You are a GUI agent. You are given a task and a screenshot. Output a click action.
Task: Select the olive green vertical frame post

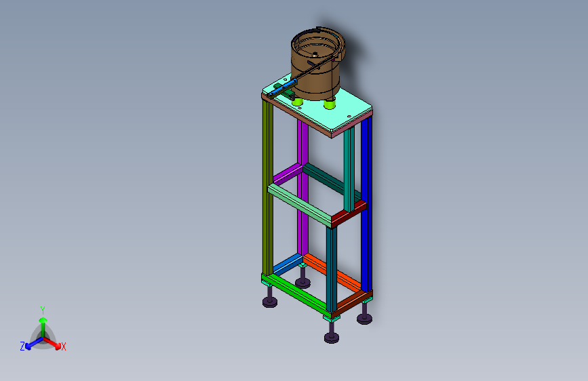pyautogui.click(x=267, y=188)
